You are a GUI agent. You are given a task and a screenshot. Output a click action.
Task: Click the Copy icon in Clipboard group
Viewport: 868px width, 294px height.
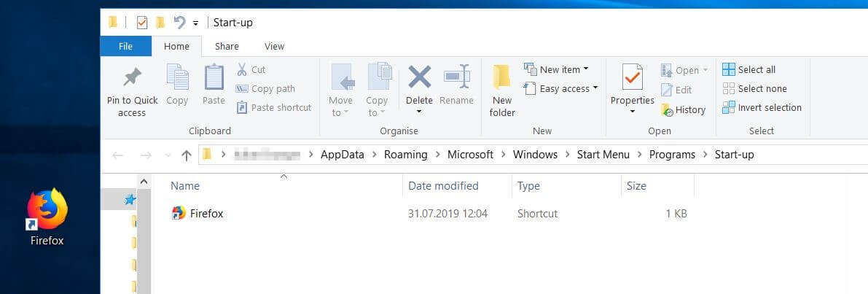click(x=177, y=77)
